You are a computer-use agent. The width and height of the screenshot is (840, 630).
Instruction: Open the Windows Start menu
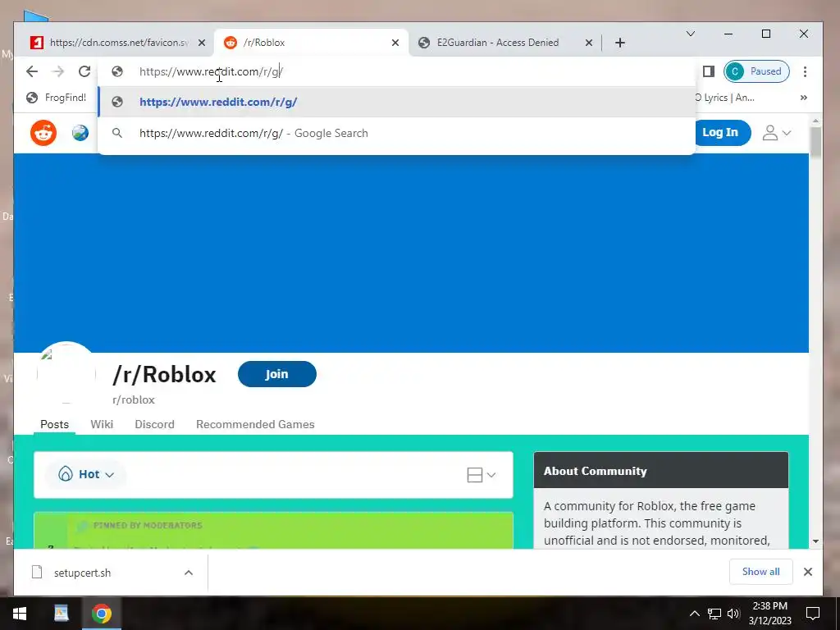pos(20,614)
